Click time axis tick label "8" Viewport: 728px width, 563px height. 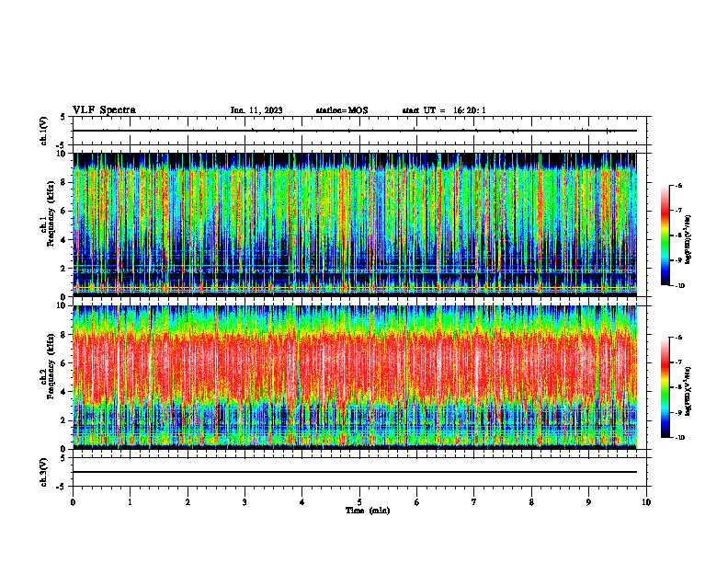pyautogui.click(x=531, y=502)
